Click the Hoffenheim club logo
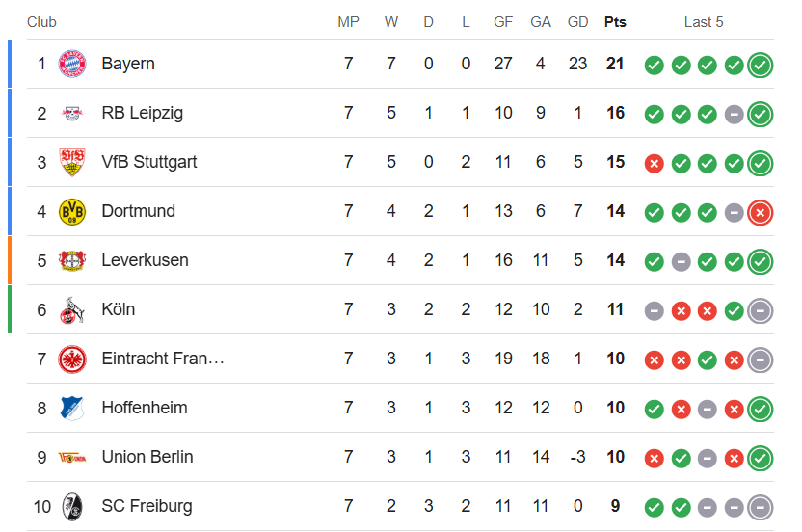 (72, 408)
